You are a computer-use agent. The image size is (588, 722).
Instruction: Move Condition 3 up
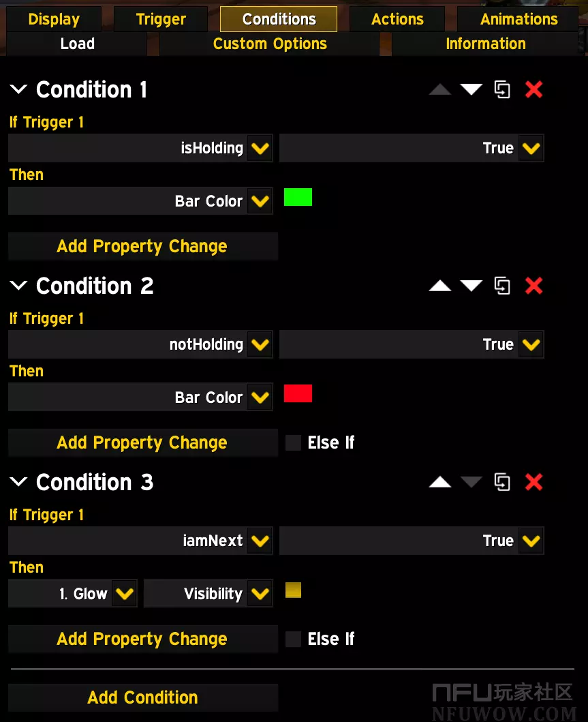pos(439,482)
